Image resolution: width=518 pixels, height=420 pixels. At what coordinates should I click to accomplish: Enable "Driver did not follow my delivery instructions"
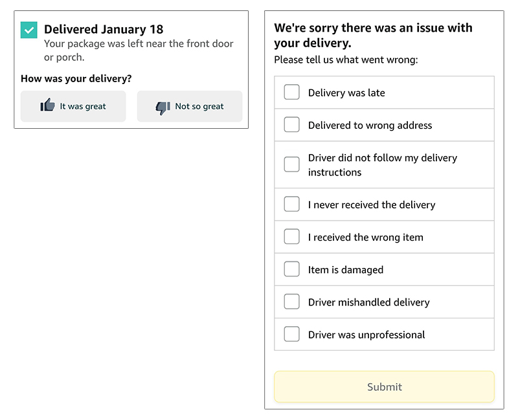(x=292, y=164)
